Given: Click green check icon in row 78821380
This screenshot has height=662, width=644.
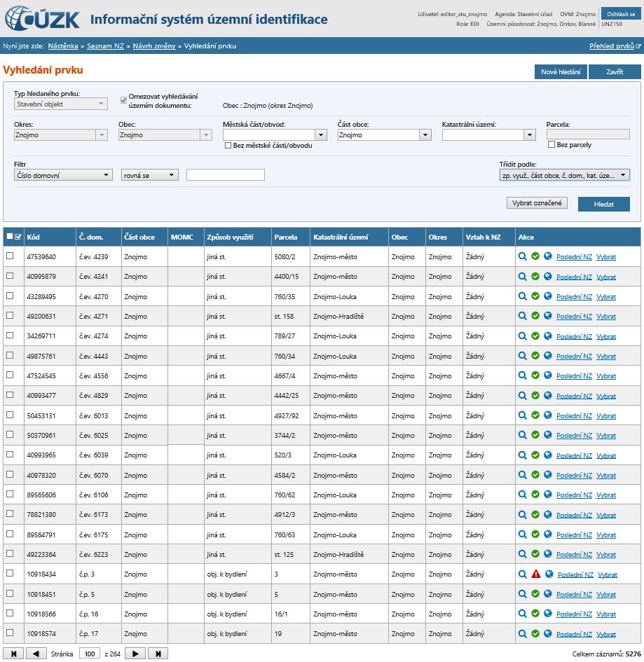Looking at the screenshot, I should tap(535, 514).
